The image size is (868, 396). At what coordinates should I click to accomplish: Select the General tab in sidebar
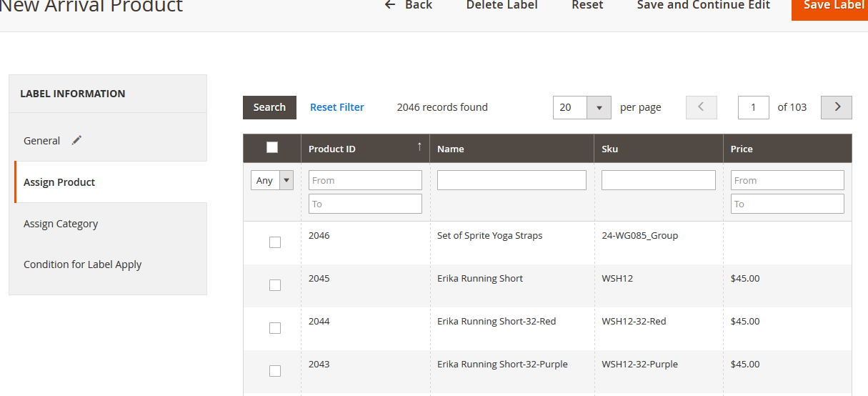tap(42, 141)
